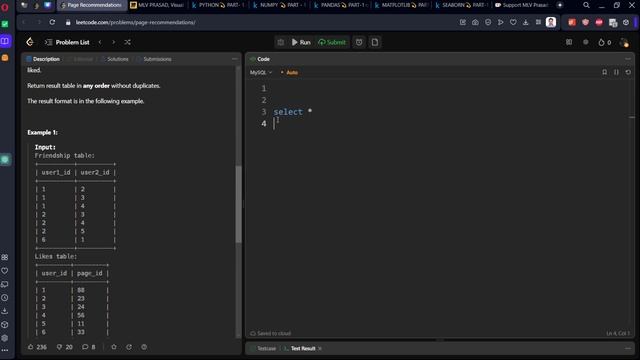Switch to the Editorial tab

click(80, 59)
